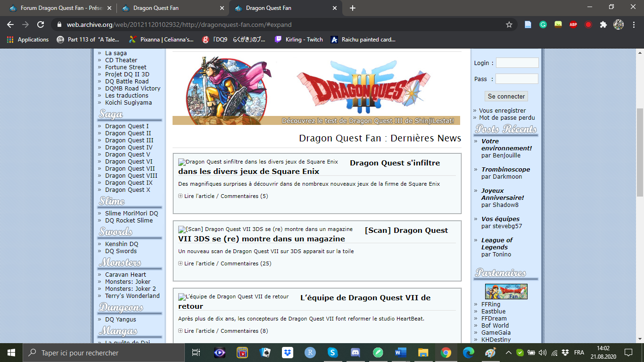The height and width of the screenshot is (362, 644).
Task: Open 'Part 113 of A Tale...' bookmark
Action: pos(88,40)
